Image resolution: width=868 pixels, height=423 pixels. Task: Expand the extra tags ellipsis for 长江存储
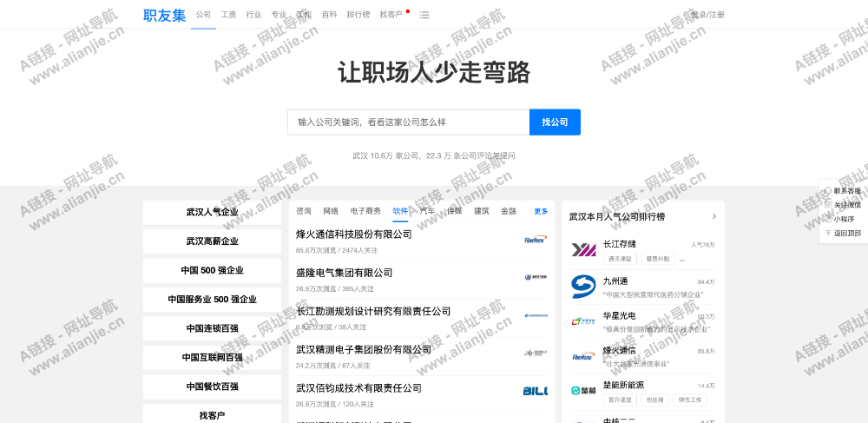click(682, 259)
